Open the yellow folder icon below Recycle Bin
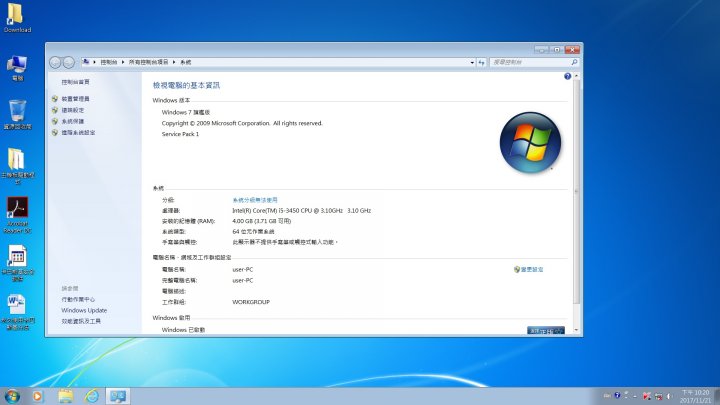 click(17, 166)
